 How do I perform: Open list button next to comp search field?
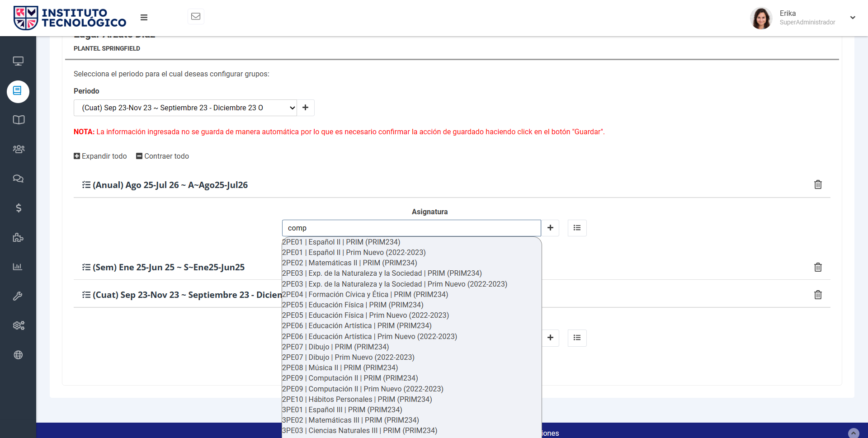(577, 228)
